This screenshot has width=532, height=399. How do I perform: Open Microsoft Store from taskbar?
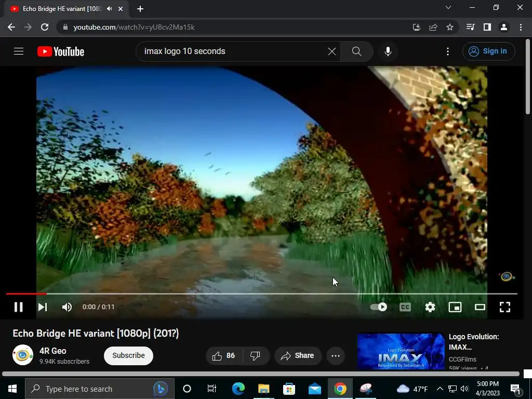coord(289,389)
